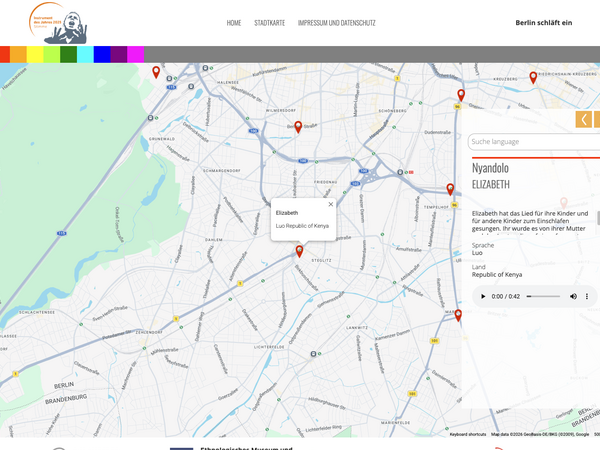Click the Berlin schläft ein title
This screenshot has height=450, width=600.
click(544, 23)
